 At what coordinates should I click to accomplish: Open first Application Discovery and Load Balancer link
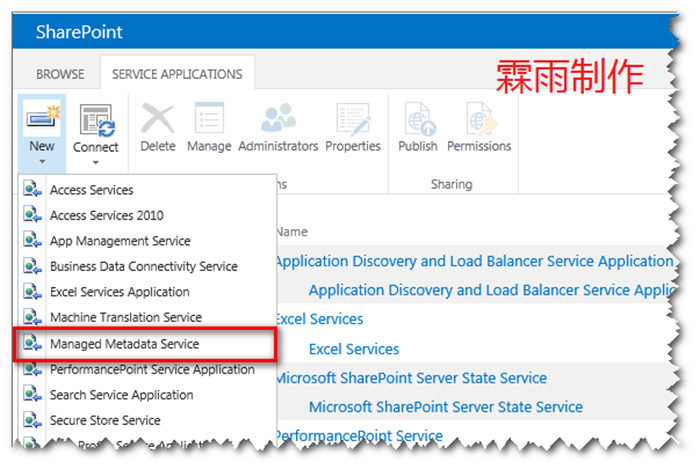pos(475,261)
